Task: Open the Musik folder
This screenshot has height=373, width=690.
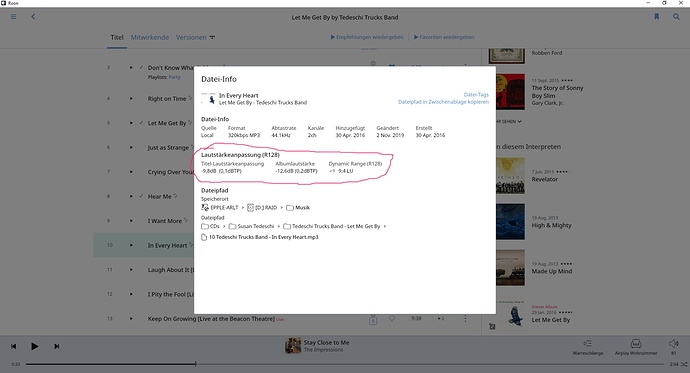Action: point(298,208)
